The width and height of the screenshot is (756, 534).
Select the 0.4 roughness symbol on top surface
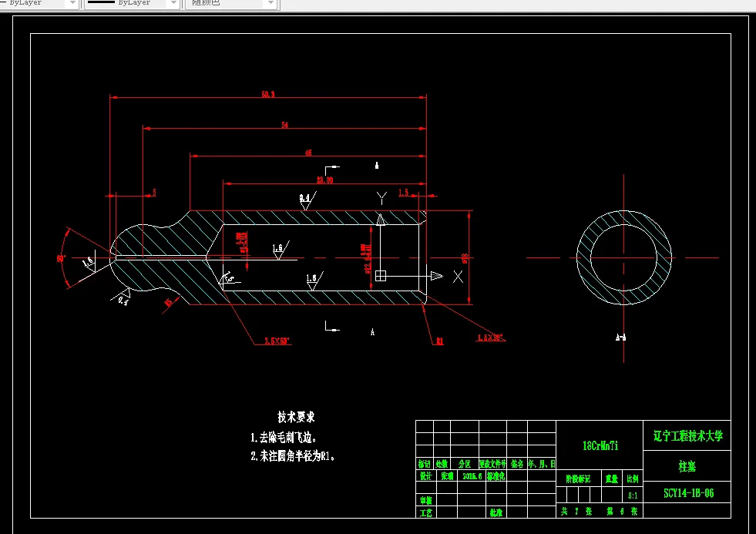tap(307, 200)
